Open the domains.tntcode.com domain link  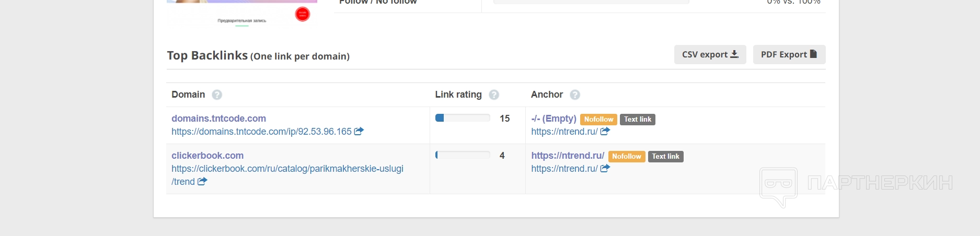(x=218, y=119)
